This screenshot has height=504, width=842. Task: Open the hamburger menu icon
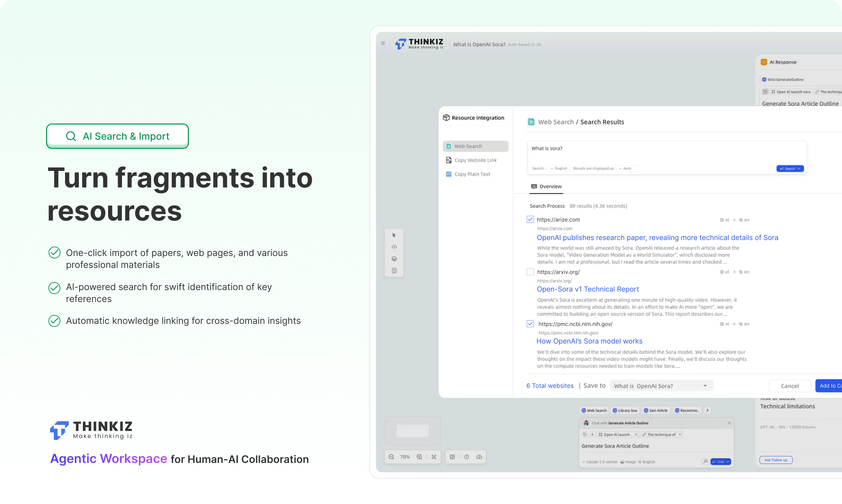[x=383, y=43]
